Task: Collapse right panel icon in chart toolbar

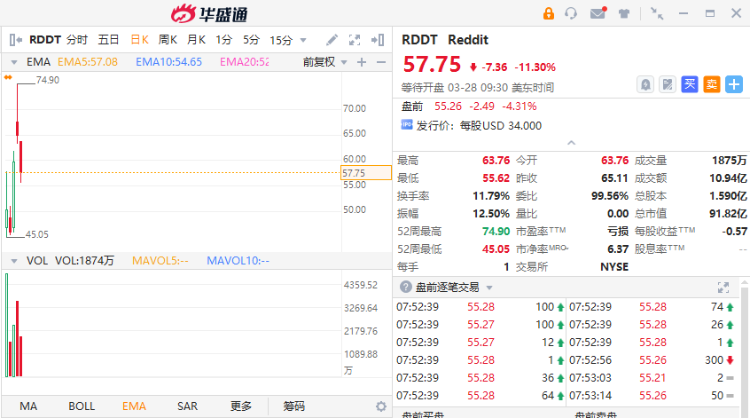Action: point(377,40)
